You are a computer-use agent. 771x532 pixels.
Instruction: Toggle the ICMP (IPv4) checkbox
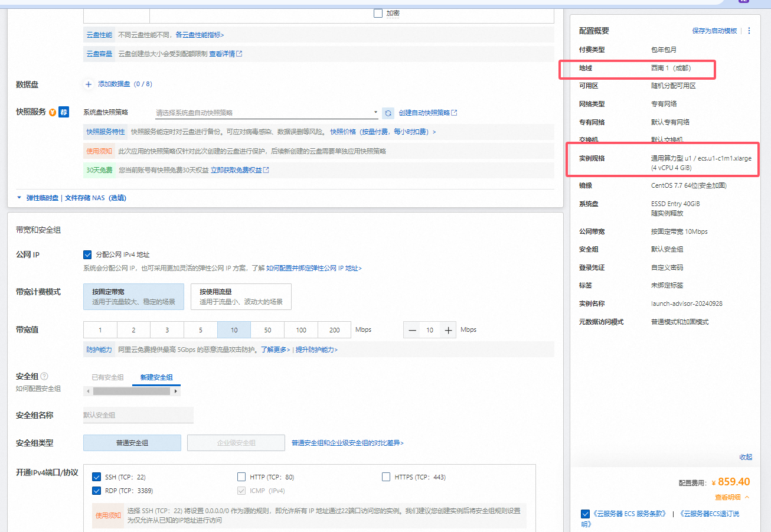tap(241, 491)
